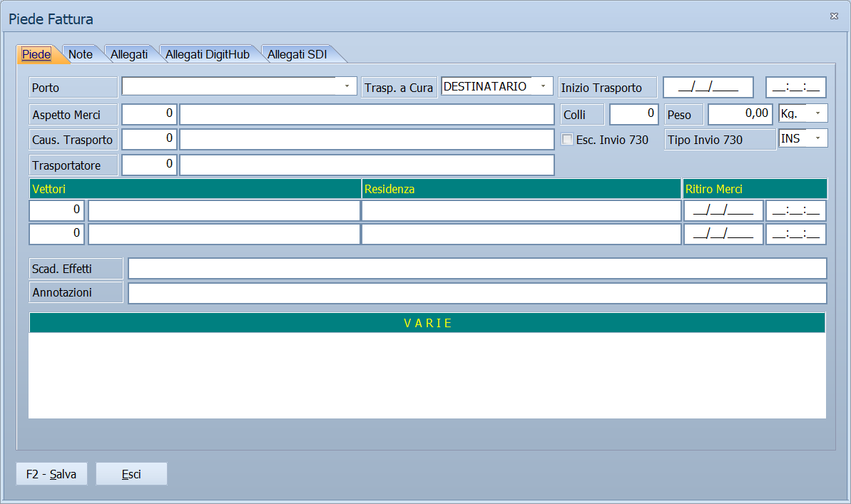Image resolution: width=851 pixels, height=504 pixels.
Task: Click the Trasportatore code field
Action: coord(149,165)
